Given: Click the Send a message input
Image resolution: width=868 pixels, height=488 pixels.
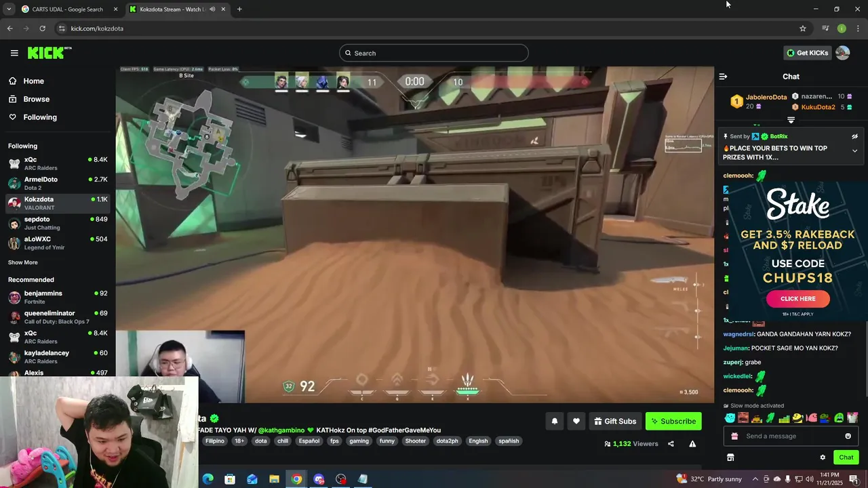Looking at the screenshot, I should pos(791,436).
